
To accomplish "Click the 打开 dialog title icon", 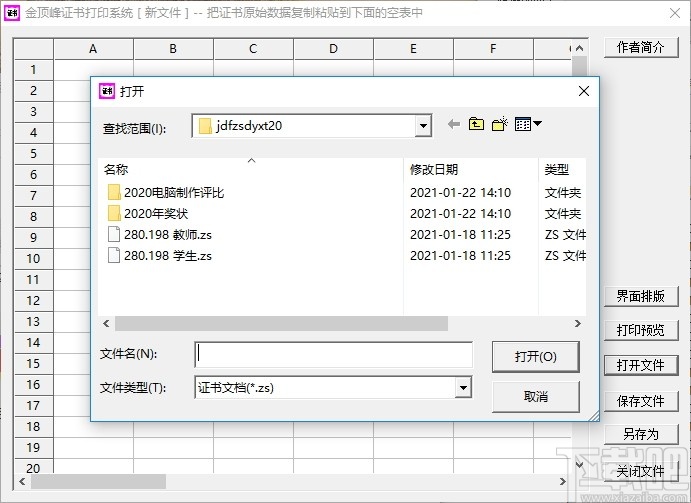I will pyautogui.click(x=107, y=91).
